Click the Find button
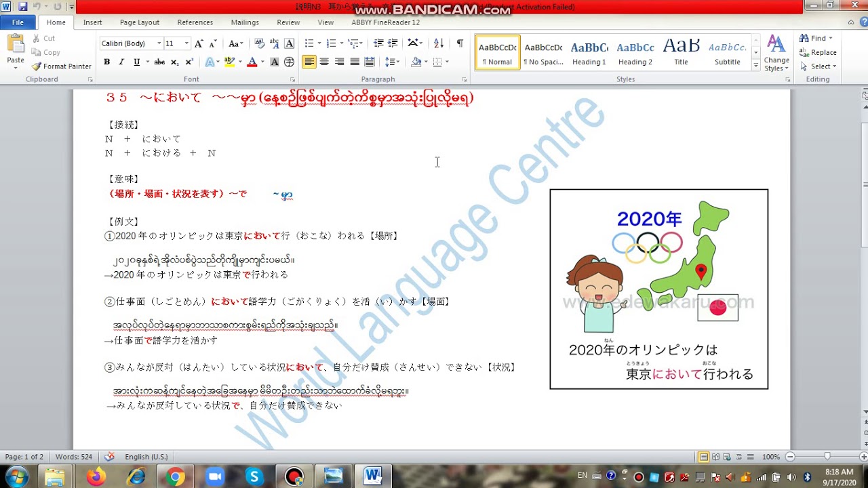Image resolution: width=868 pixels, height=488 pixels. pyautogui.click(x=816, y=38)
